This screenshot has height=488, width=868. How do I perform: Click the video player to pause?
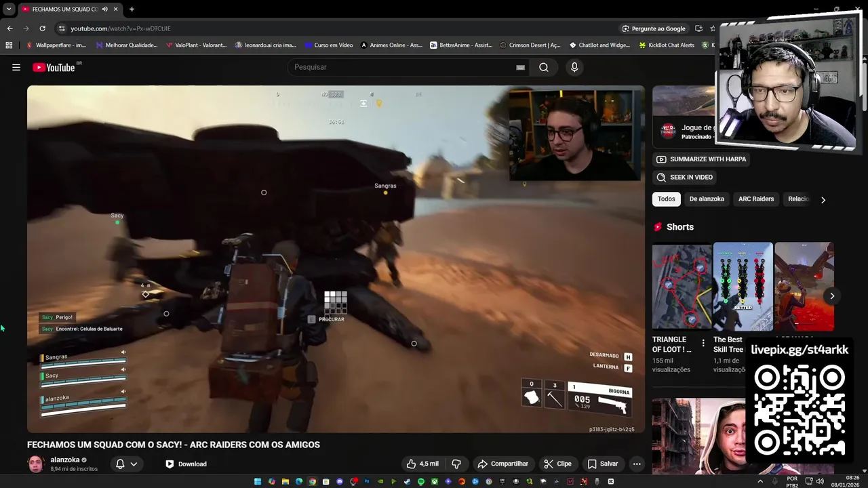336,259
